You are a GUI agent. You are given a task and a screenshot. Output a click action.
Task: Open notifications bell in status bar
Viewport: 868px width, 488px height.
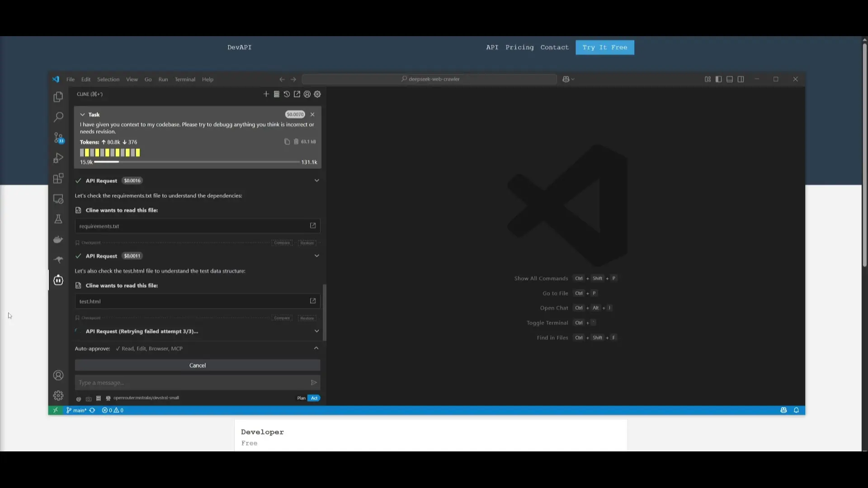point(797,410)
